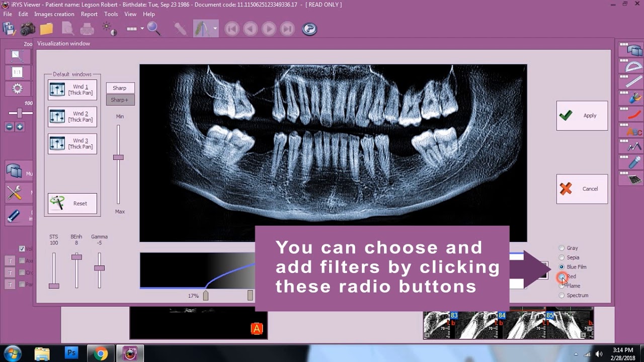This screenshot has height=362, width=644.
Task: Select the Blue Film filter radio button
Action: [x=561, y=267]
